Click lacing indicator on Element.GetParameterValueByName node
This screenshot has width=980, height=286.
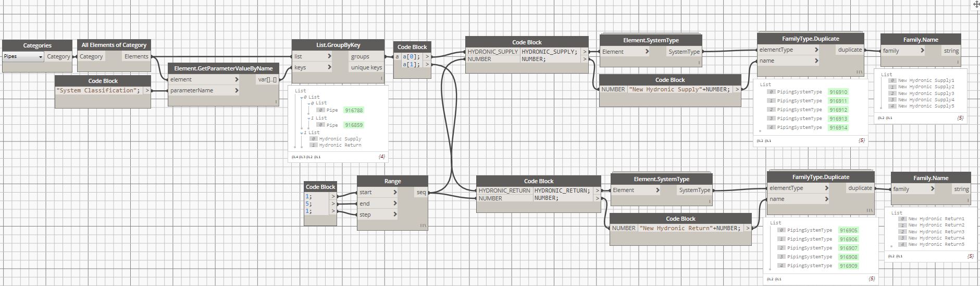(277, 102)
